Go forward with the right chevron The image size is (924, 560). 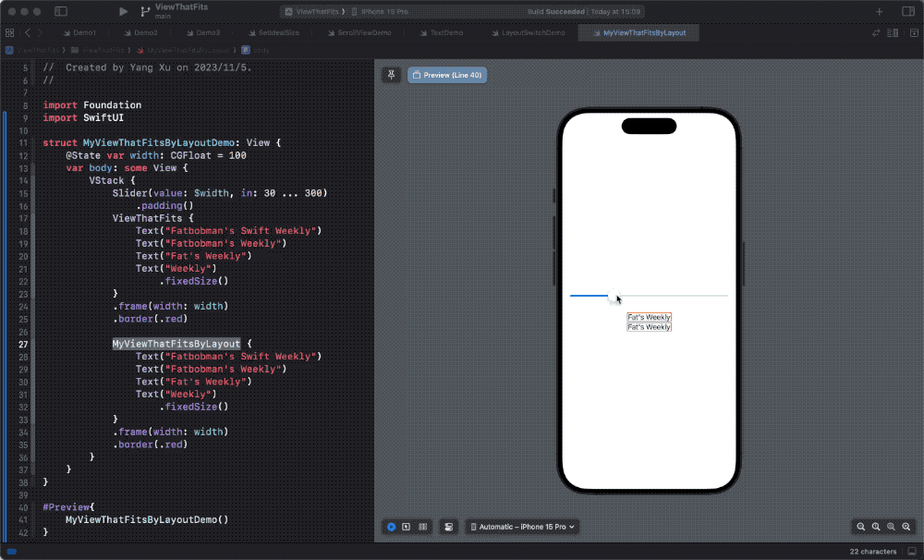(40, 33)
